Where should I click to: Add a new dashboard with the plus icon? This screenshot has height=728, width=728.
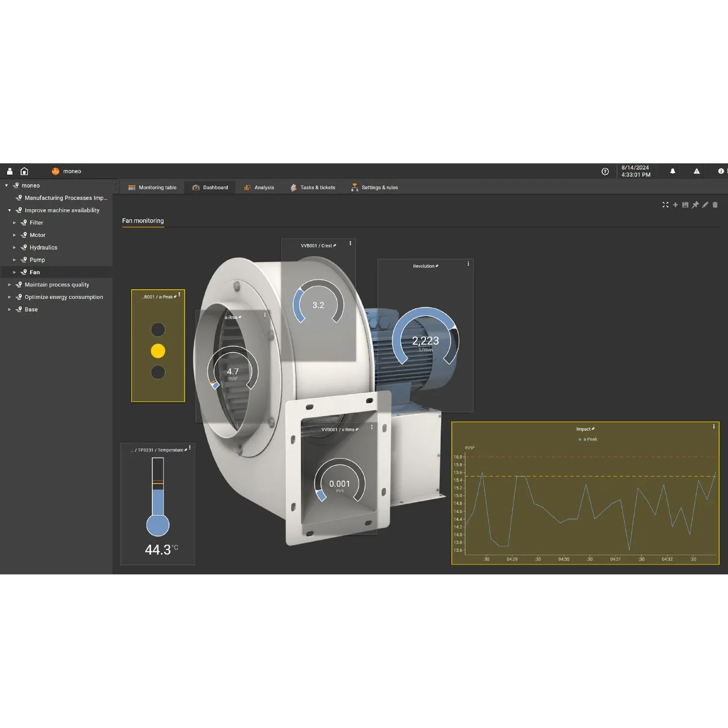(x=675, y=205)
